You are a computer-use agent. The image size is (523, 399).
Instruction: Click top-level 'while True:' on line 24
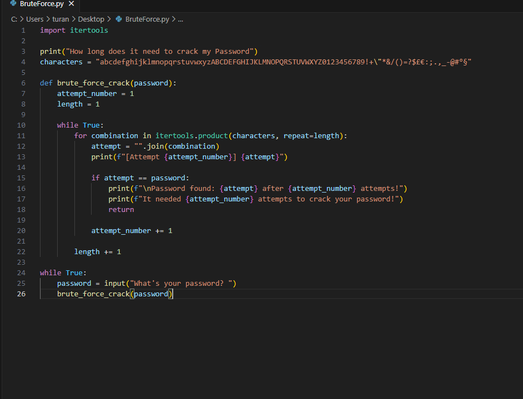pos(63,273)
